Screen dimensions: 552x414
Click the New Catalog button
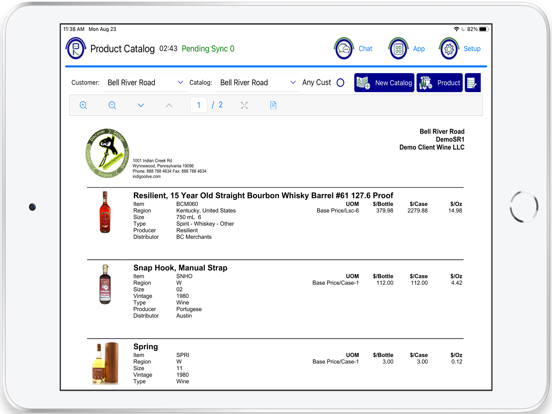point(384,83)
